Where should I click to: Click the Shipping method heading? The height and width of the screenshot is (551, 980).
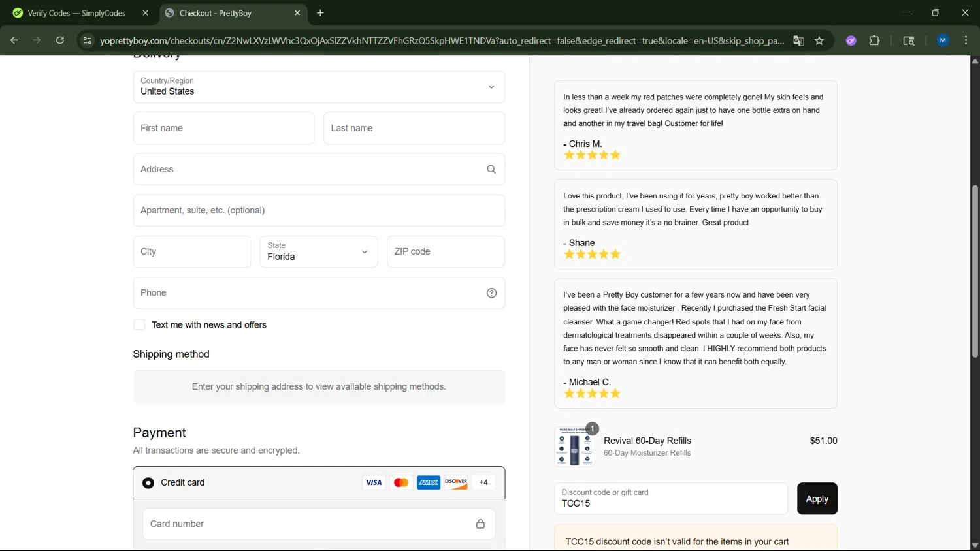[x=171, y=354]
